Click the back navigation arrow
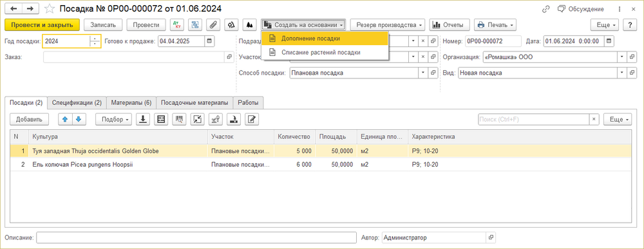Image resolution: width=644 pixels, height=249 pixels. click(13, 8)
